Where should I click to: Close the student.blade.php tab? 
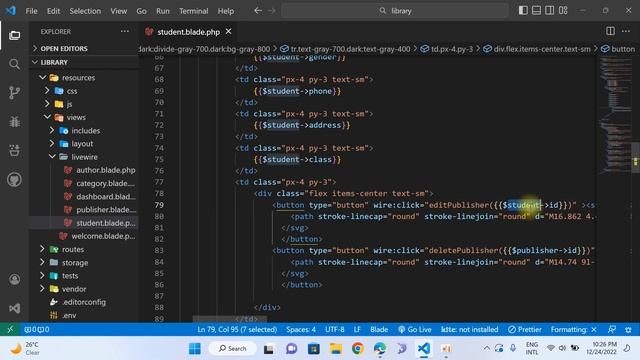[x=229, y=31]
